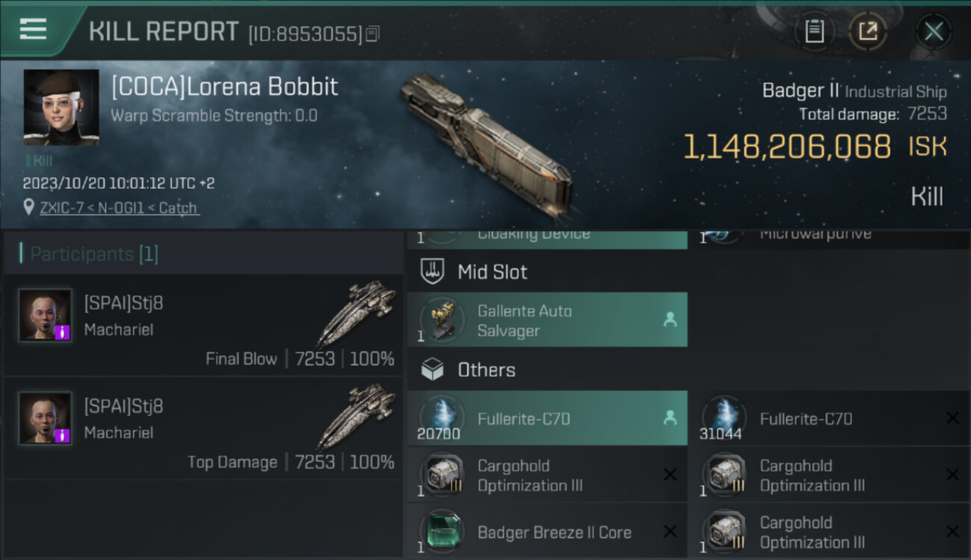Copy the kill report ID
The height and width of the screenshot is (560, 971).
[x=373, y=34]
